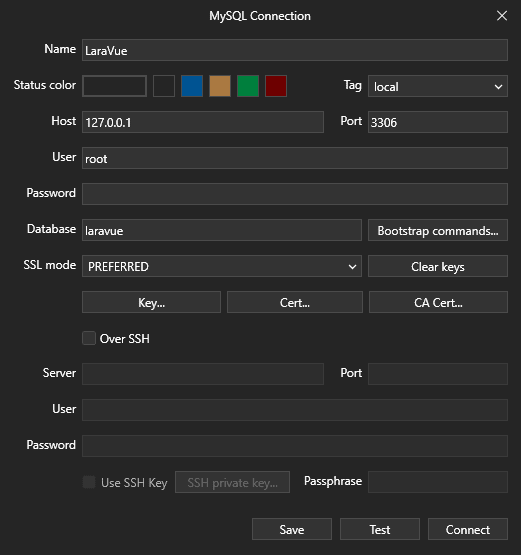Image resolution: width=521 pixels, height=555 pixels.
Task: Toggle the Use SSH Key checkbox
Action: (x=89, y=482)
